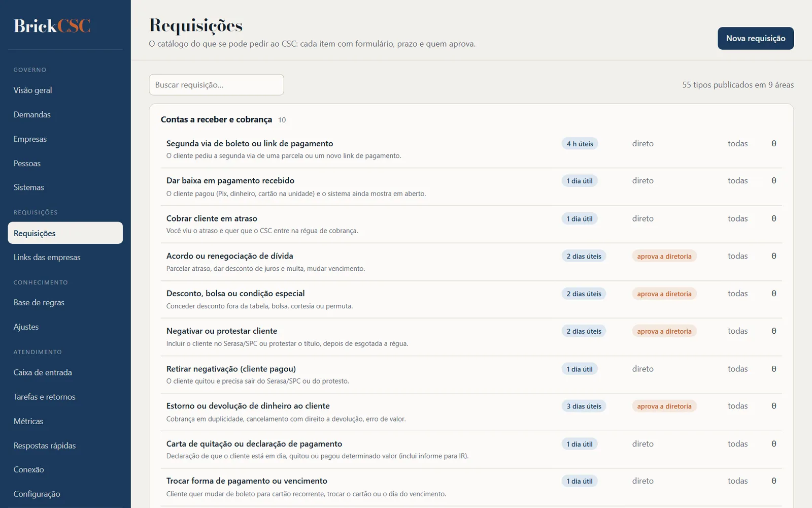The height and width of the screenshot is (508, 812).
Task: Click direto label on Dar baixa row
Action: (x=643, y=181)
